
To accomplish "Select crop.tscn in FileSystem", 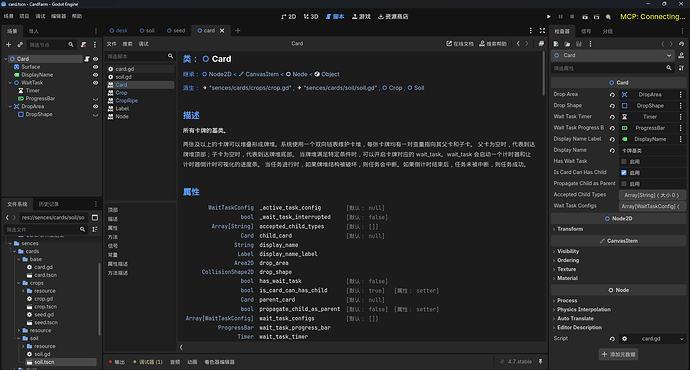I will pos(46,307).
